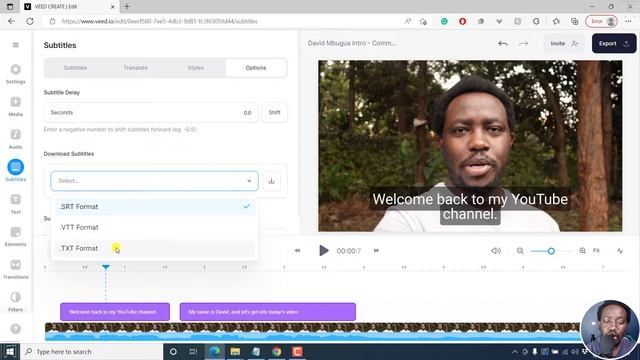Image resolution: width=640 pixels, height=360 pixels.
Task: Select the 'Welcome back to my YouTube channel' subtitle clip
Action: click(115, 312)
